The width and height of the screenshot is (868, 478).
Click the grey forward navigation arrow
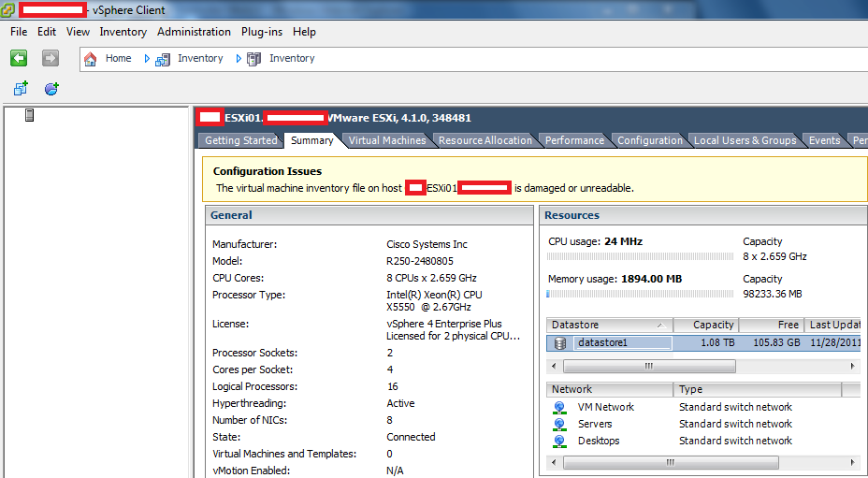[51, 58]
